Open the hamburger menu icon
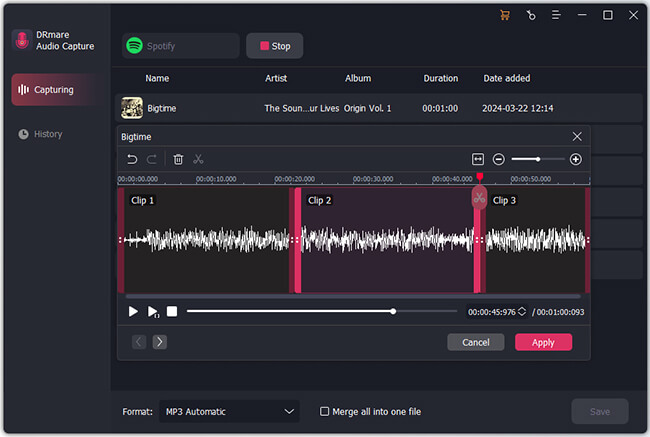Image resolution: width=650 pixels, height=437 pixels. tap(556, 15)
